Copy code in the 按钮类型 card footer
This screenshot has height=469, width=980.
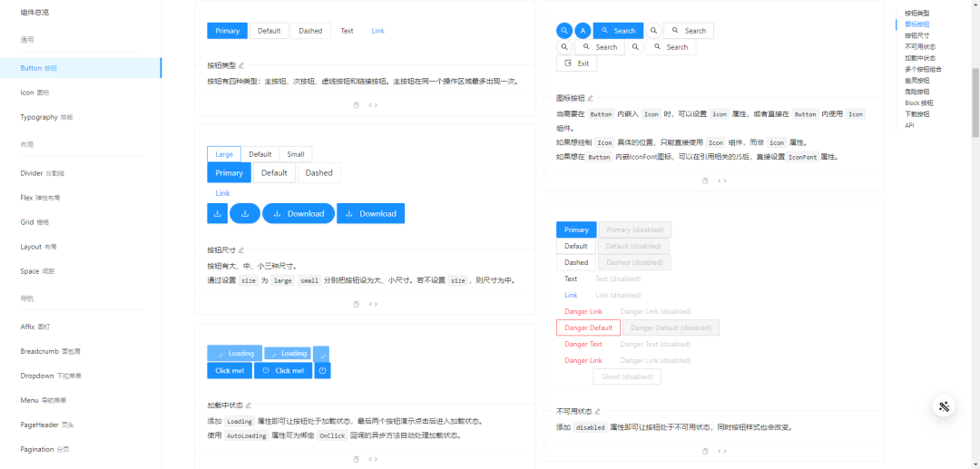[357, 105]
